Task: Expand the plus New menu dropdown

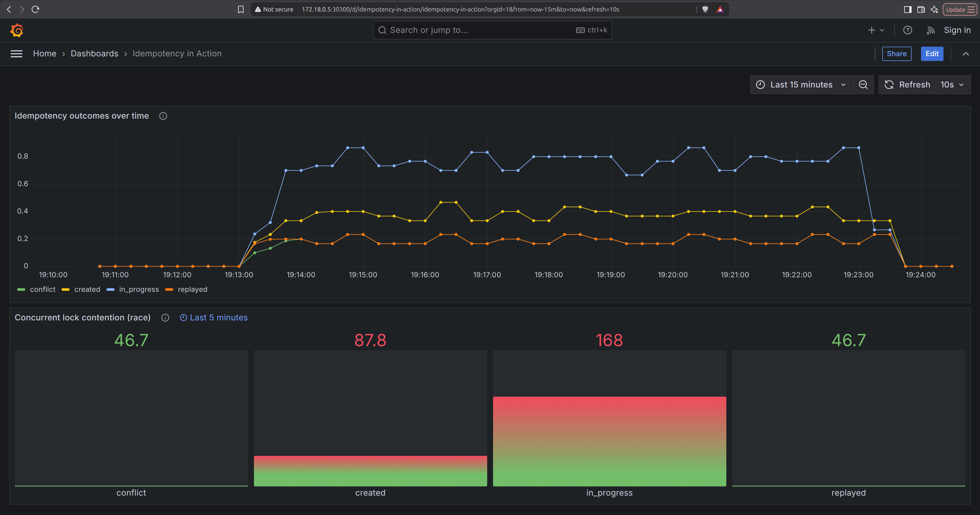Action: tap(876, 30)
